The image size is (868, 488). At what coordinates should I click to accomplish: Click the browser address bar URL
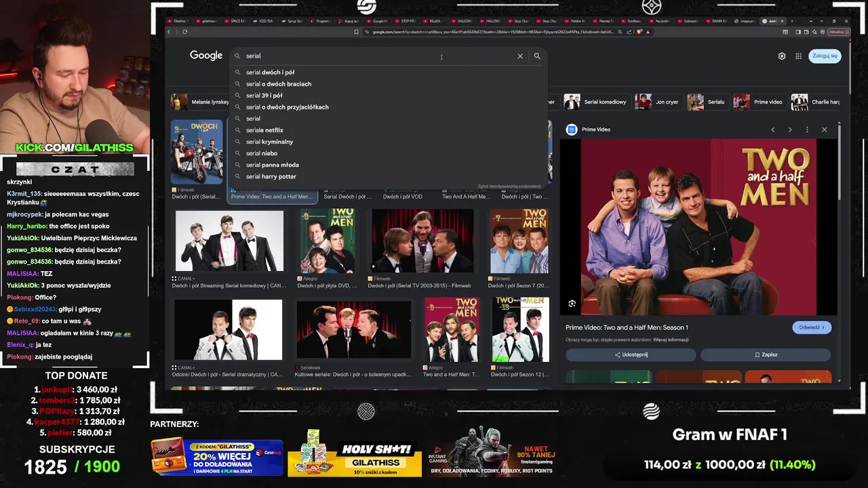(x=493, y=32)
